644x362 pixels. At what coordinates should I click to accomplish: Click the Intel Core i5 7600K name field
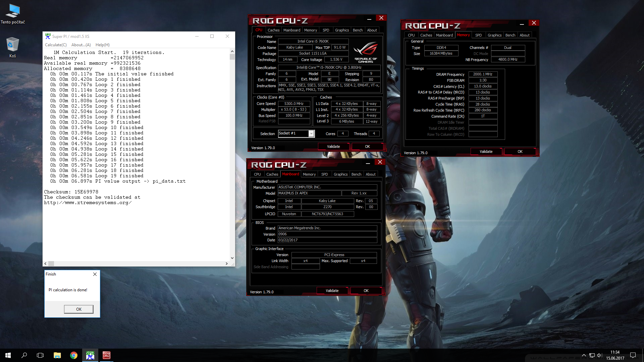(x=313, y=42)
